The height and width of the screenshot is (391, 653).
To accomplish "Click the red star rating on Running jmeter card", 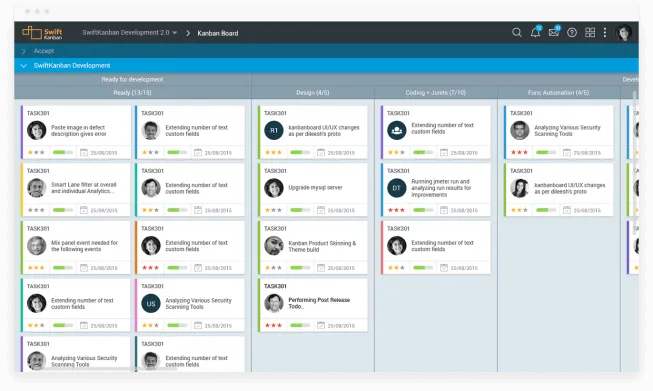I will pos(396,210).
